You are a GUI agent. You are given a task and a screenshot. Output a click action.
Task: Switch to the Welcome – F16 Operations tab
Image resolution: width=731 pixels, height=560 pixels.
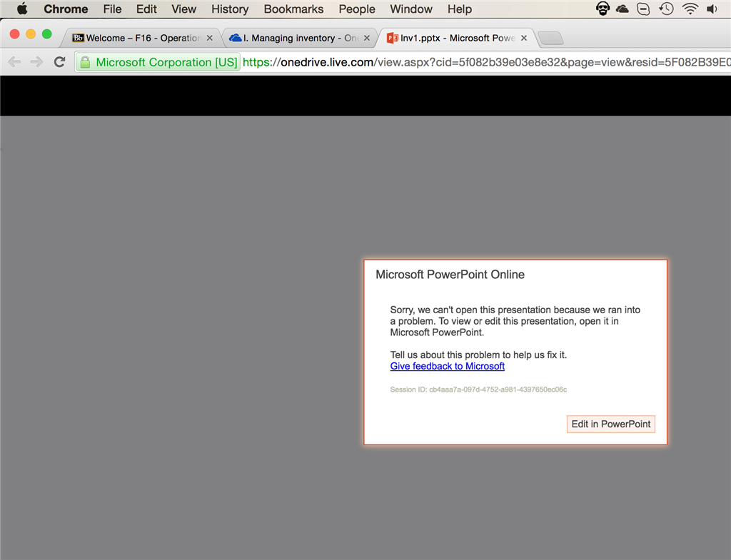click(140, 38)
